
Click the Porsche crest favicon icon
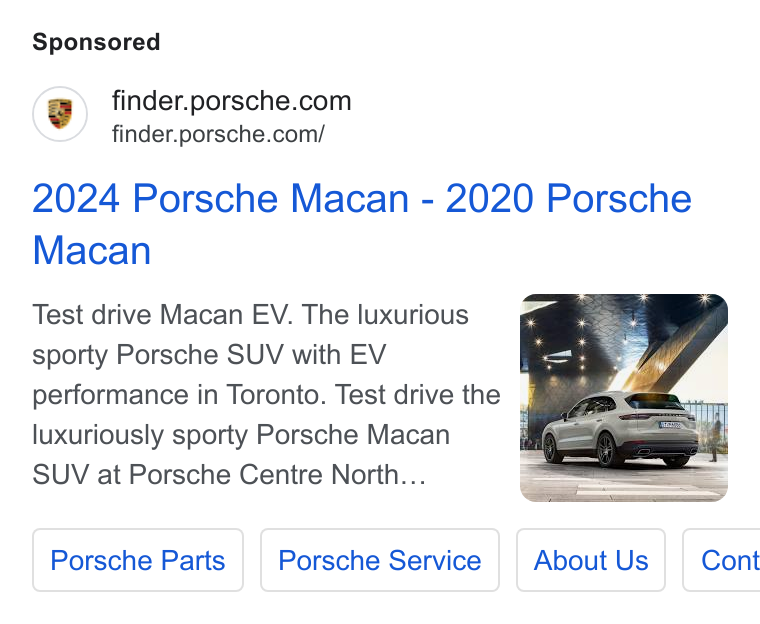click(60, 114)
